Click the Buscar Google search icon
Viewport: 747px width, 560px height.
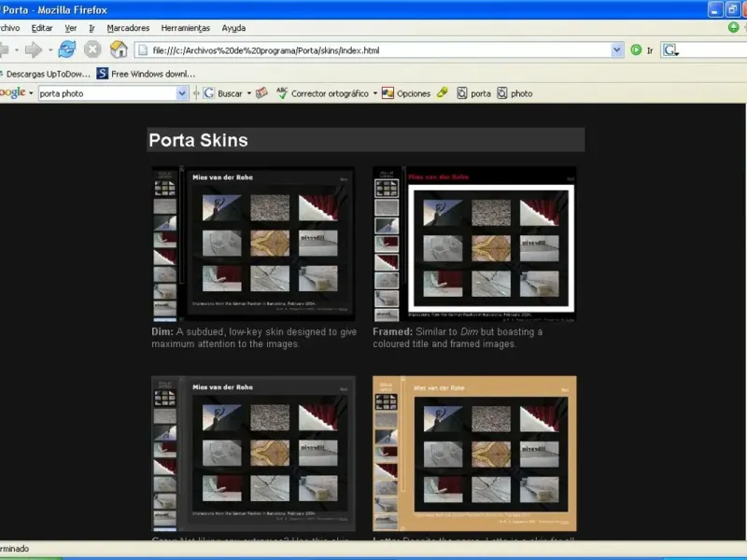pos(208,93)
